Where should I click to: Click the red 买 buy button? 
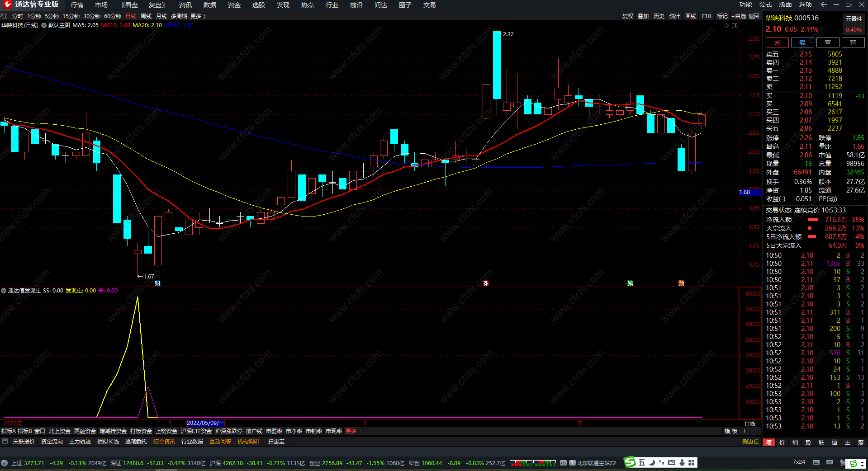click(777, 42)
